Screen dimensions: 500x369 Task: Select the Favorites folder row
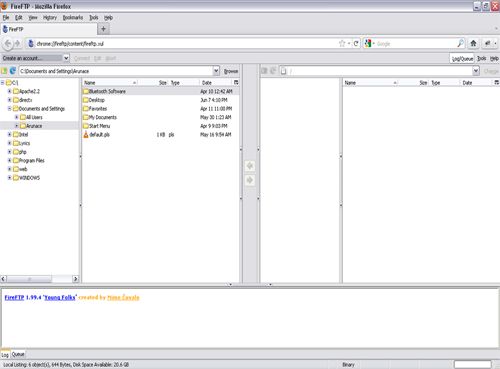pyautogui.click(x=161, y=108)
